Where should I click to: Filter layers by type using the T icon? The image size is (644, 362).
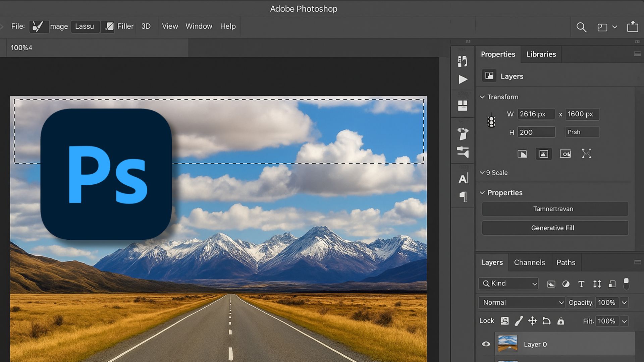coord(581,284)
